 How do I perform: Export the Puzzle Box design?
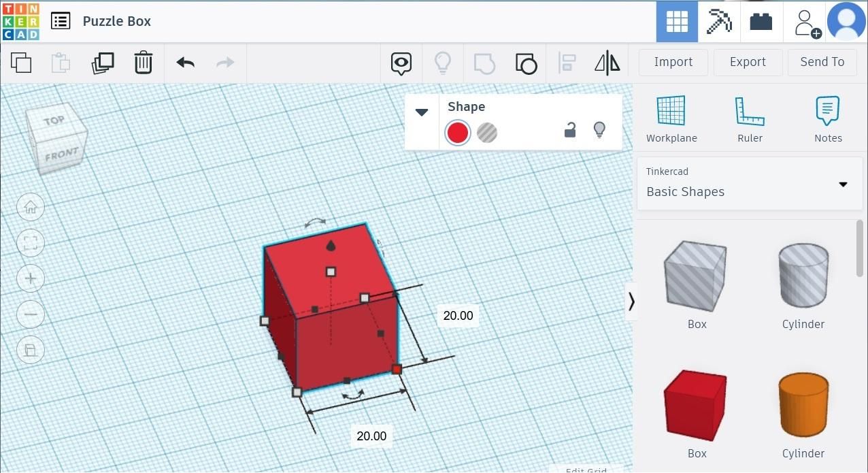pos(747,62)
